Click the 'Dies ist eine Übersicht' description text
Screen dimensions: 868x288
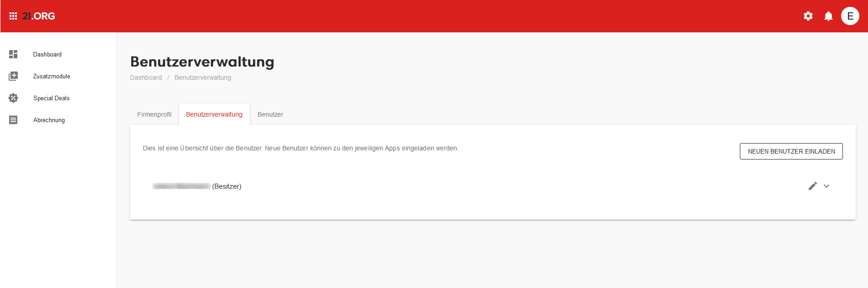coord(301,148)
